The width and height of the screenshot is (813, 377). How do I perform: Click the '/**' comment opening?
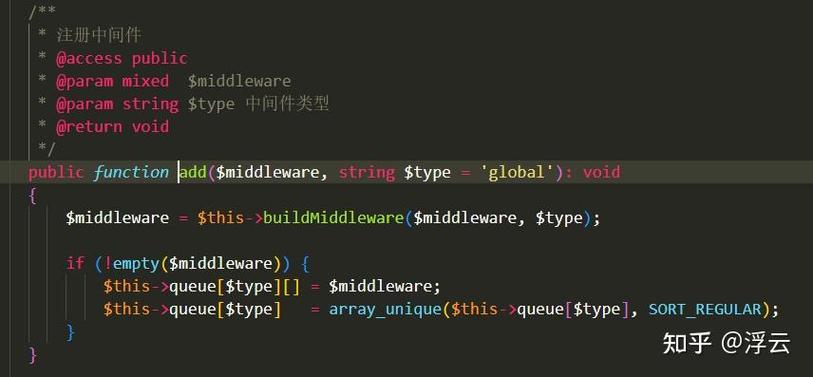click(43, 11)
